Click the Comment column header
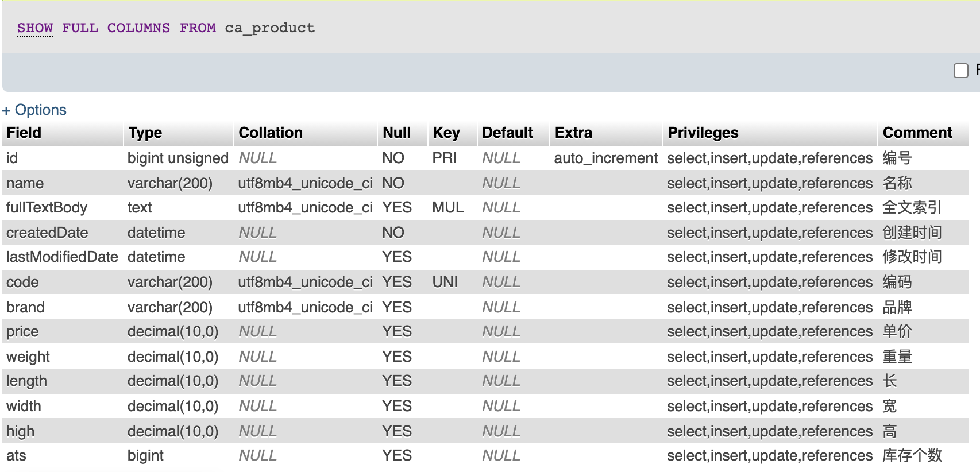 click(x=917, y=133)
